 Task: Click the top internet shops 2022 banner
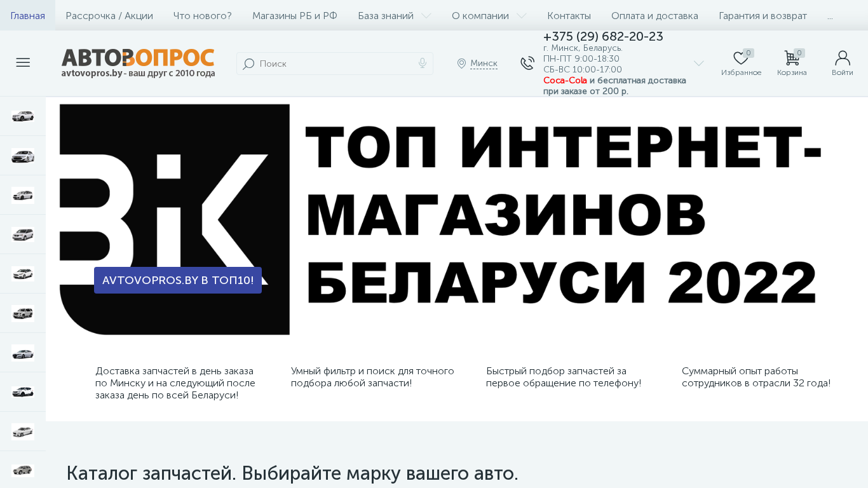pos(457,219)
